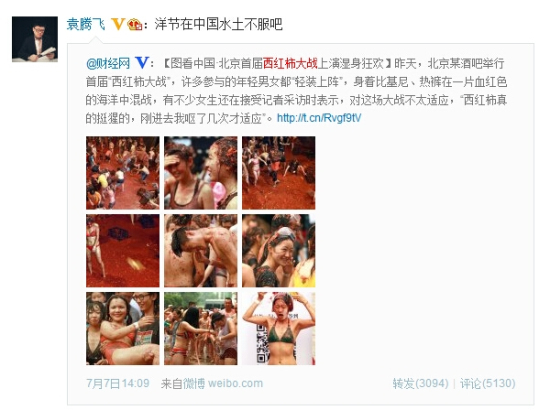Click the red 西红柿大战 keyword link
Image resolution: width=550 pixels, height=410 pixels.
coord(290,63)
